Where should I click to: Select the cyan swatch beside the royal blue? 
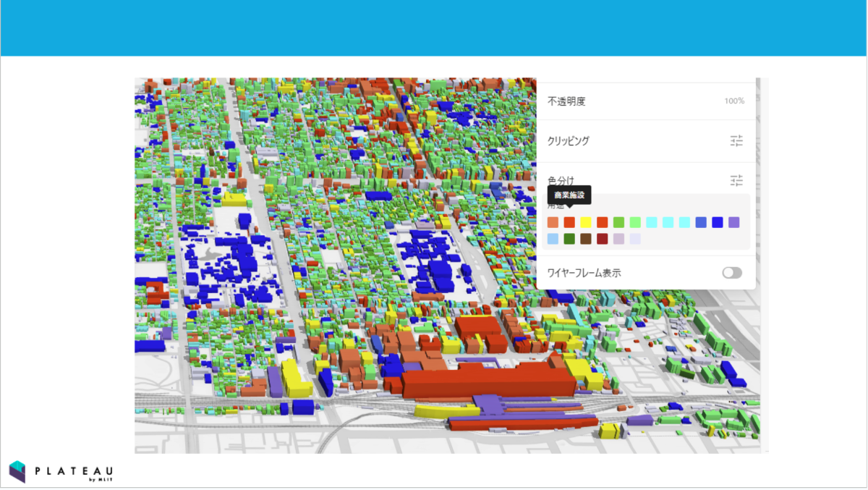click(x=684, y=222)
